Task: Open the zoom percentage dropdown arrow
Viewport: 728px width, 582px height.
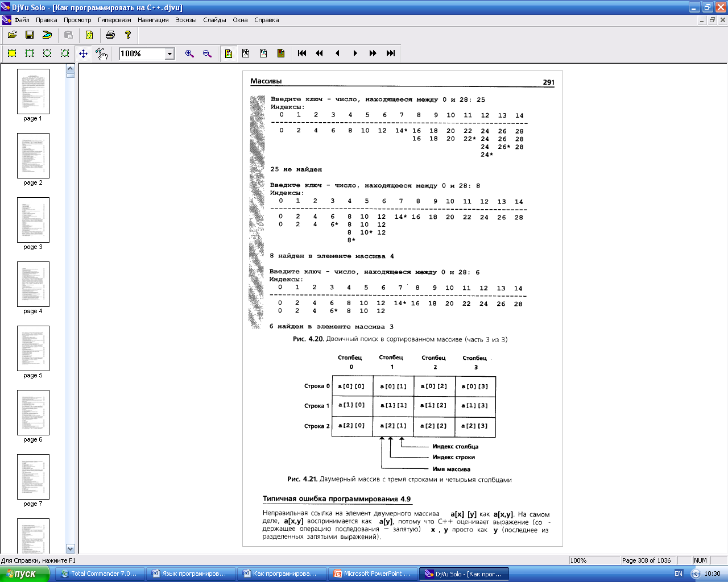Action: pyautogui.click(x=169, y=53)
